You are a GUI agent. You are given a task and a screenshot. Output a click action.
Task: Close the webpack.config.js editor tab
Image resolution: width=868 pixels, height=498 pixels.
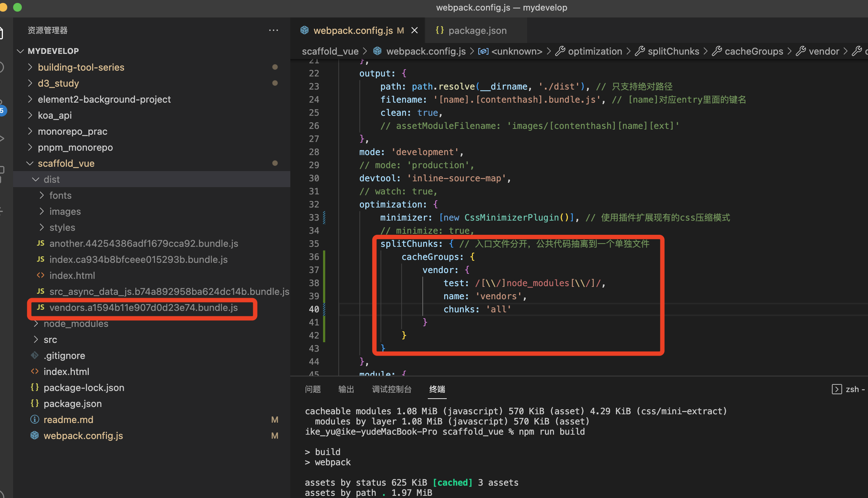[414, 31]
